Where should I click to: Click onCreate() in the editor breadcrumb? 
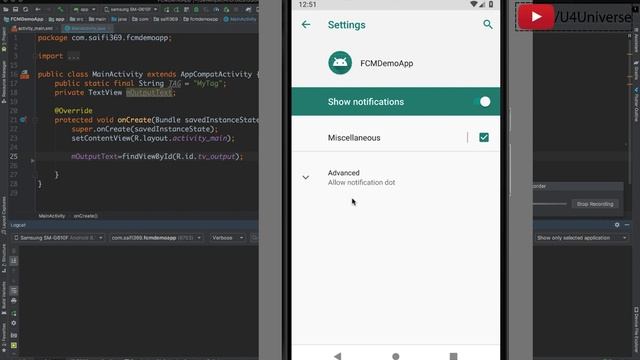click(x=86, y=216)
